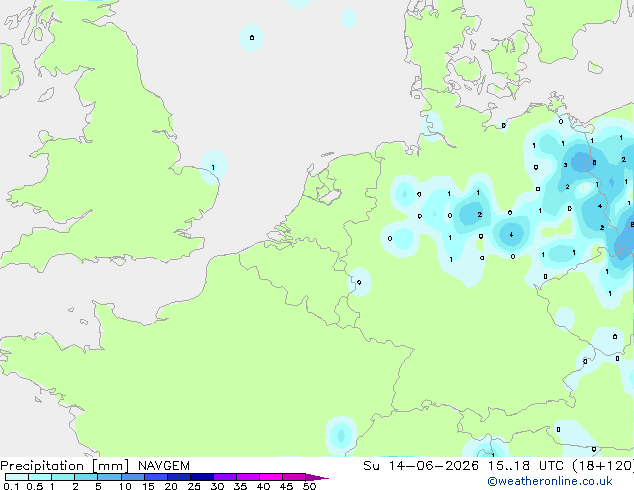Image resolution: width=634 pixels, height=490 pixels.
Task: Pick the palest cyan 0.1–0.5 mm legend swatch
Action: (x=17, y=477)
